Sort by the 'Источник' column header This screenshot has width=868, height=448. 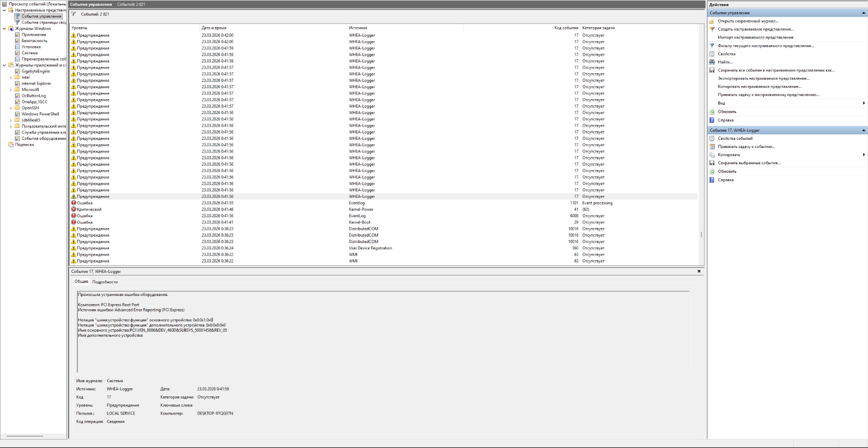point(358,28)
